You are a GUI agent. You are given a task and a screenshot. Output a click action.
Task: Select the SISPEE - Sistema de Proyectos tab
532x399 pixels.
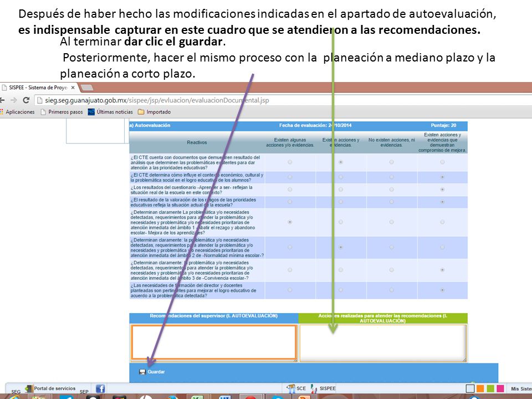[38, 88]
